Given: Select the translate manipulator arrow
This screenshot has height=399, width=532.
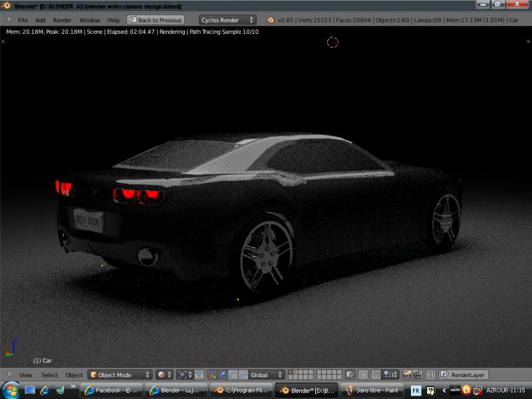Looking at the screenshot, I should [222, 374].
